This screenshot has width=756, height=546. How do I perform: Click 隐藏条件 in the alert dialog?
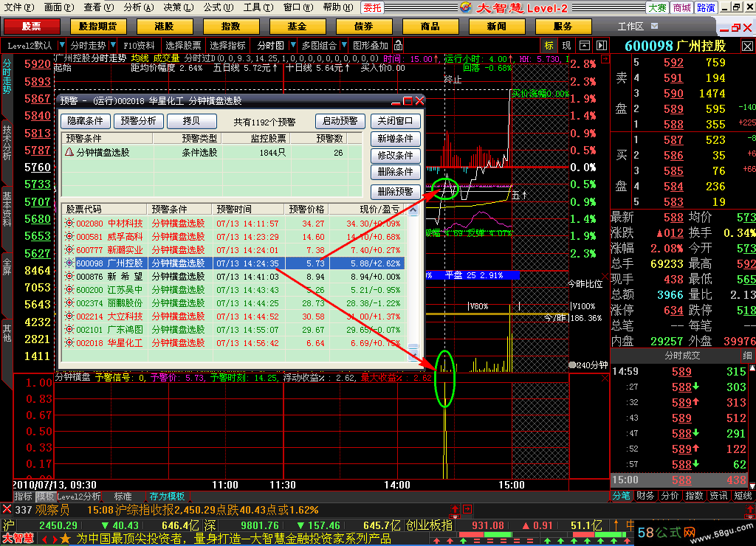[86, 121]
